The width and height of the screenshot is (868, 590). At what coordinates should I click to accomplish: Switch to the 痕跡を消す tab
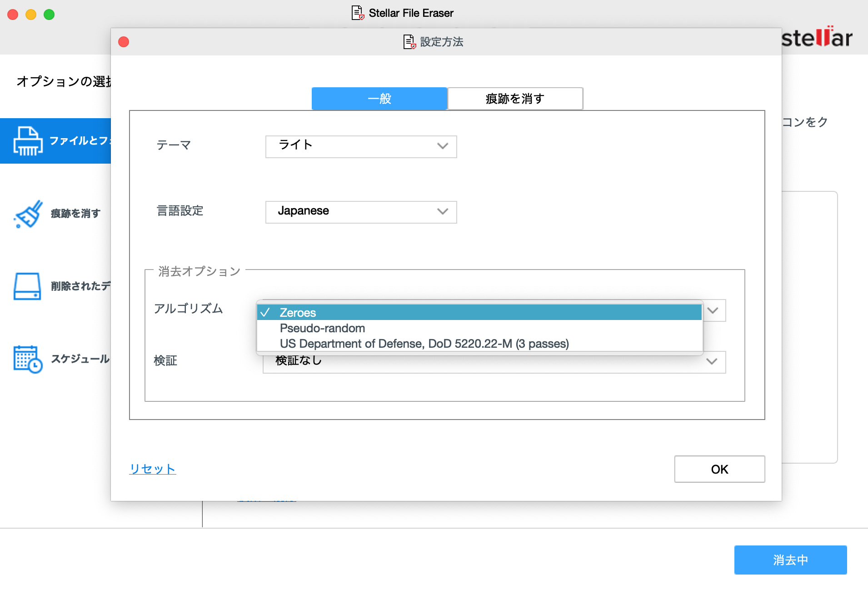tap(515, 99)
